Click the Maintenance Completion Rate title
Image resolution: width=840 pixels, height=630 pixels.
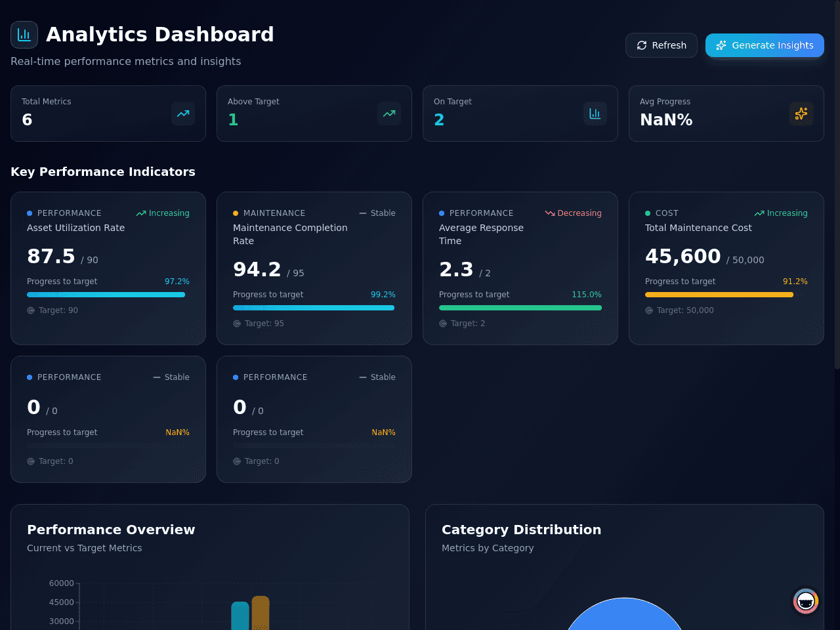(x=290, y=234)
